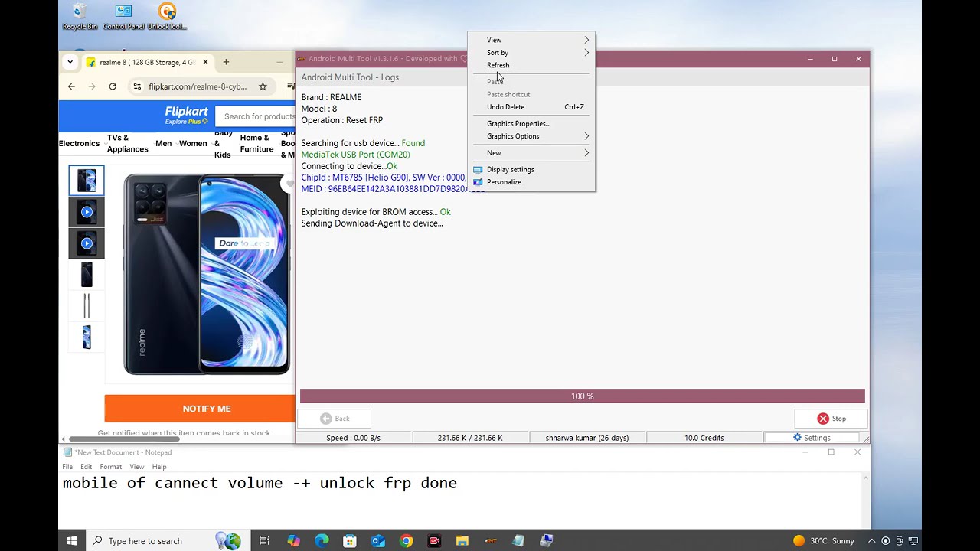The width and height of the screenshot is (980, 551).
Task: Open Chrome tab search dropdown
Action: click(x=70, y=62)
